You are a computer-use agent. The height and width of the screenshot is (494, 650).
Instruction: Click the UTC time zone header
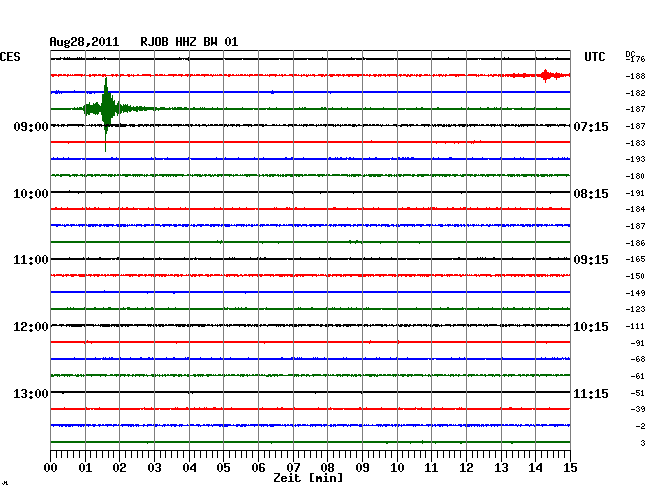[x=594, y=57]
